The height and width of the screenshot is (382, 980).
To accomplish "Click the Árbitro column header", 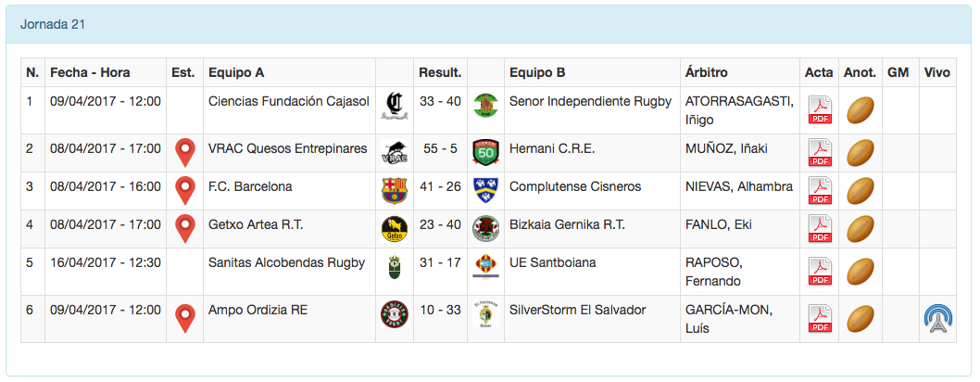I will coord(706,72).
